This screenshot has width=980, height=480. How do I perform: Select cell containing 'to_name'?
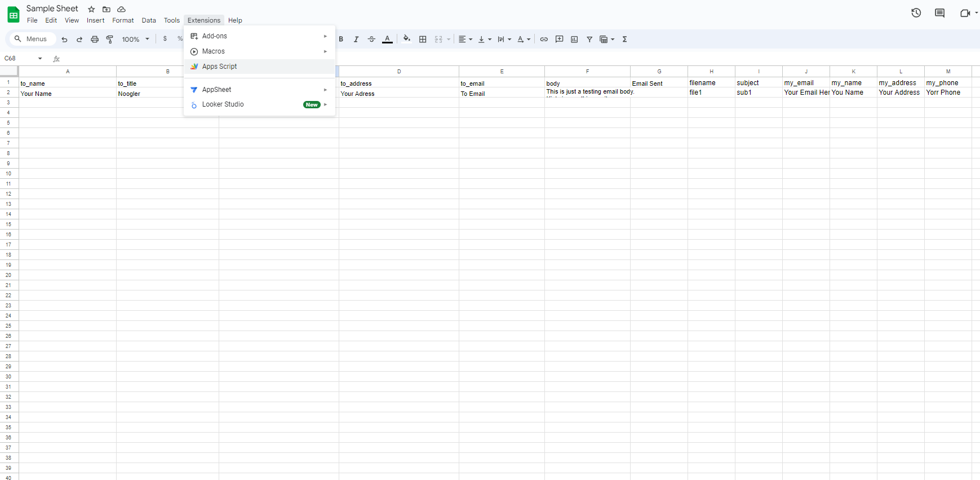pos(68,83)
